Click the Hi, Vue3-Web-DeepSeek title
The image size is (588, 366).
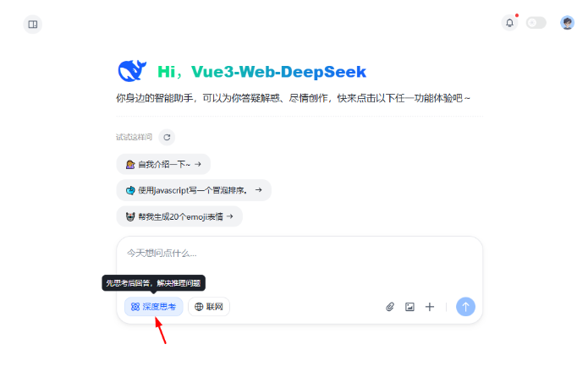261,72
